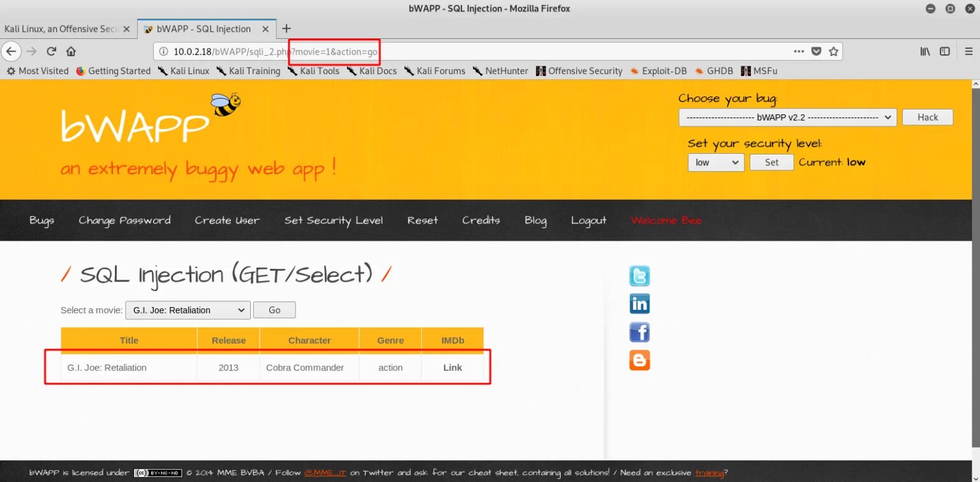Bookmark this page with the star icon

(x=833, y=51)
